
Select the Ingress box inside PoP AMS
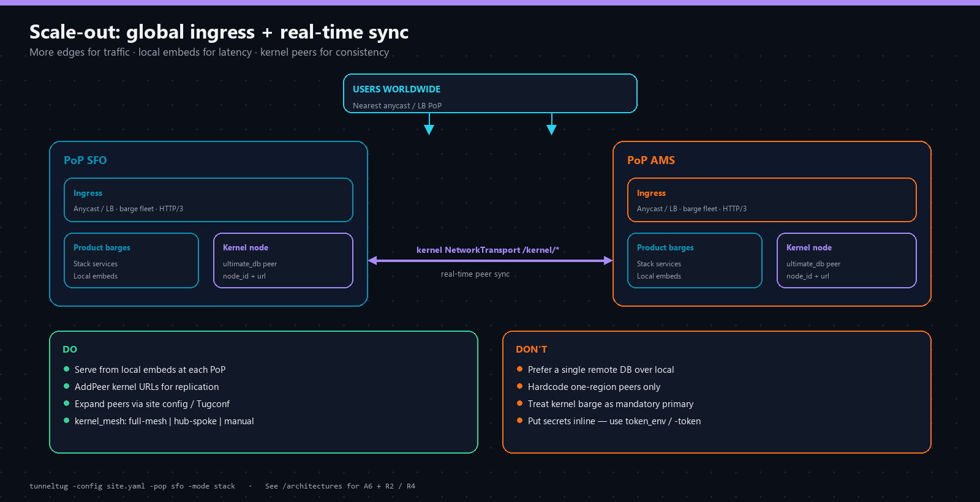click(x=772, y=200)
